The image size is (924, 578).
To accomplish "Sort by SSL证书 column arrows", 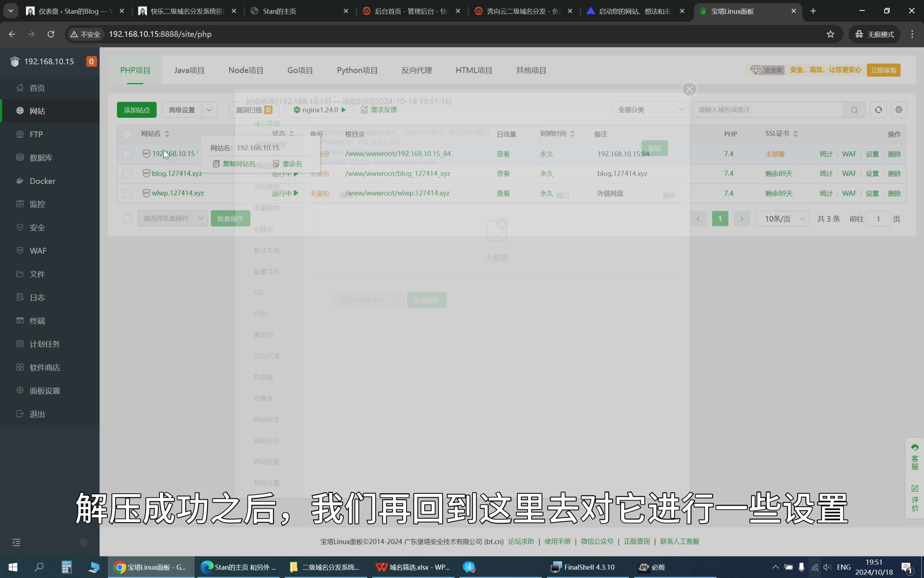I will point(795,134).
